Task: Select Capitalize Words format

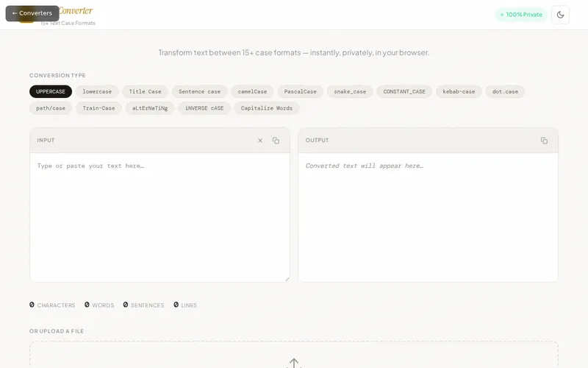Action: click(x=267, y=108)
